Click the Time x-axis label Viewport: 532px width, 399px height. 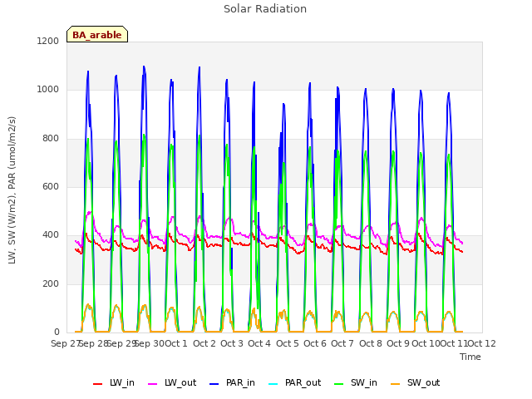470,357
